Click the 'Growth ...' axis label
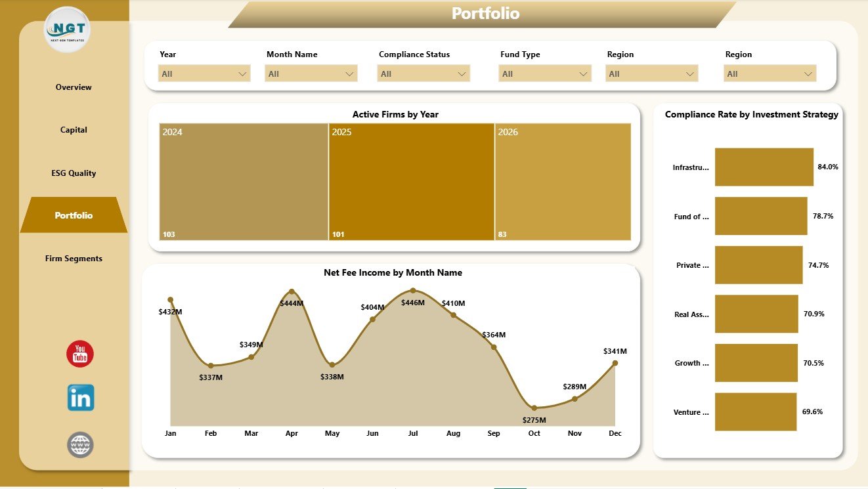The image size is (868, 489). 692,363
